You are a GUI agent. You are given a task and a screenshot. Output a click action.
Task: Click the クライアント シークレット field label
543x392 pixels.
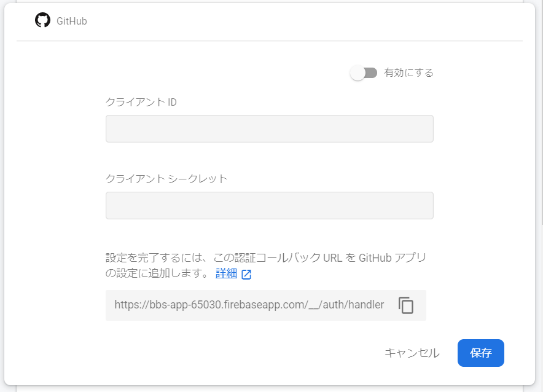[x=166, y=179]
